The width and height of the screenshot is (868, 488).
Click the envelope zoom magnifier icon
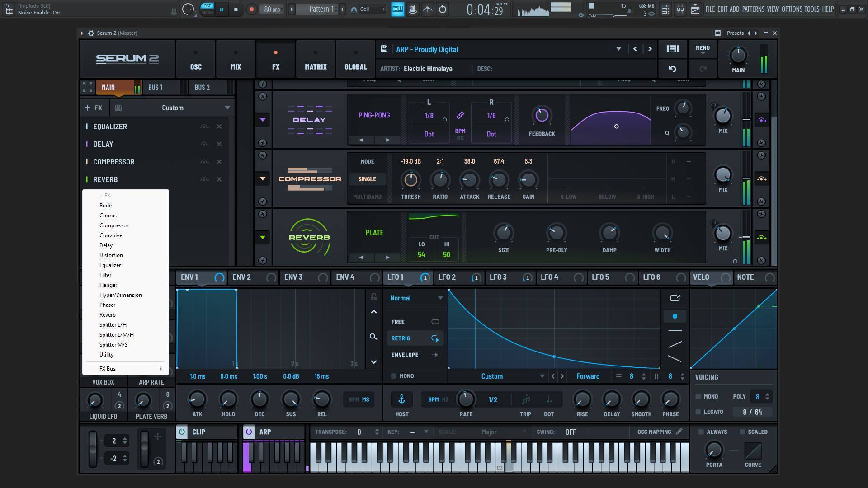373,337
